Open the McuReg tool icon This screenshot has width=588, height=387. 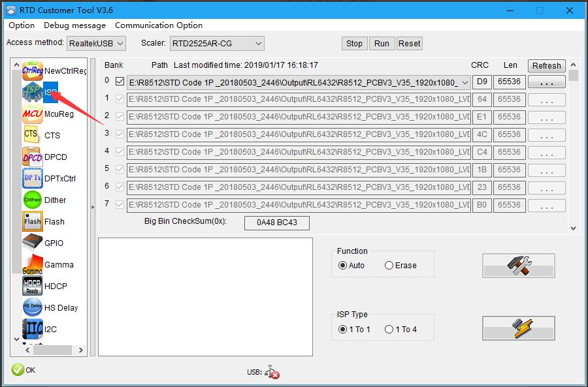pyautogui.click(x=33, y=114)
